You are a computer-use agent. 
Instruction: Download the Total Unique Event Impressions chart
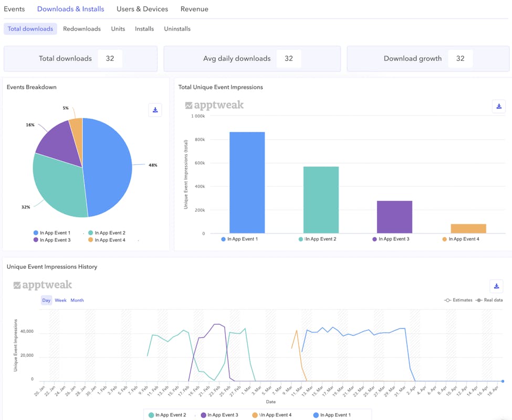[x=498, y=106]
